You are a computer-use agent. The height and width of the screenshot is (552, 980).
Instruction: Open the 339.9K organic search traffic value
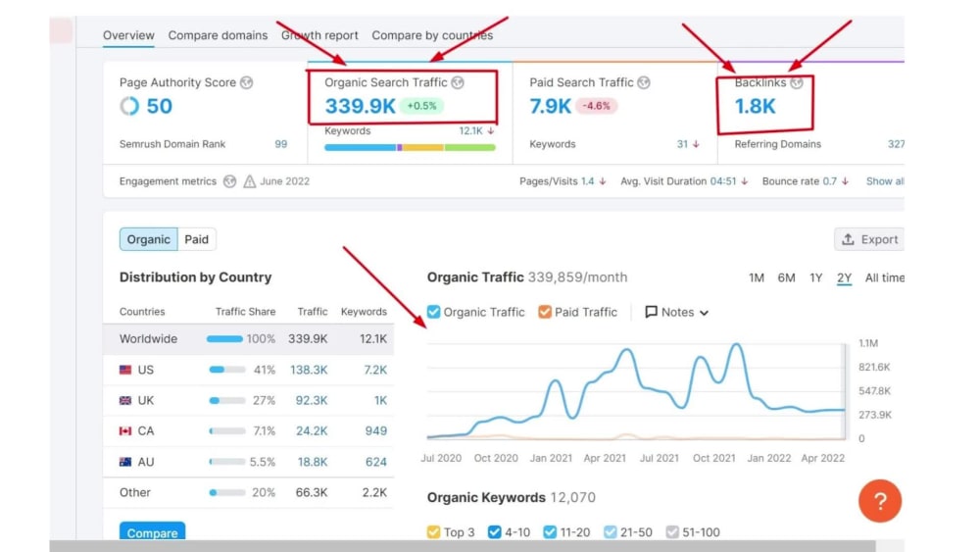pos(360,106)
